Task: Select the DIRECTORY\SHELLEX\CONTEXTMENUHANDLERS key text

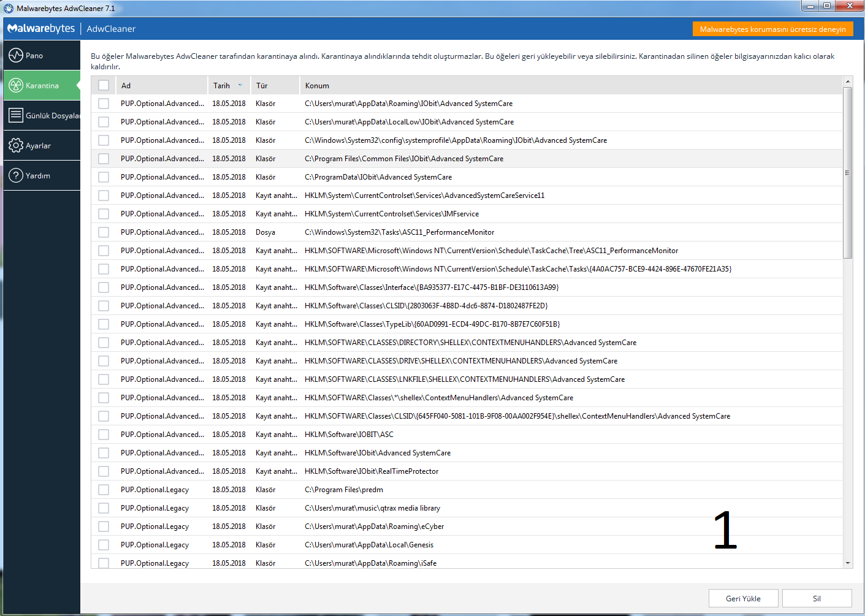Action: 470,343
